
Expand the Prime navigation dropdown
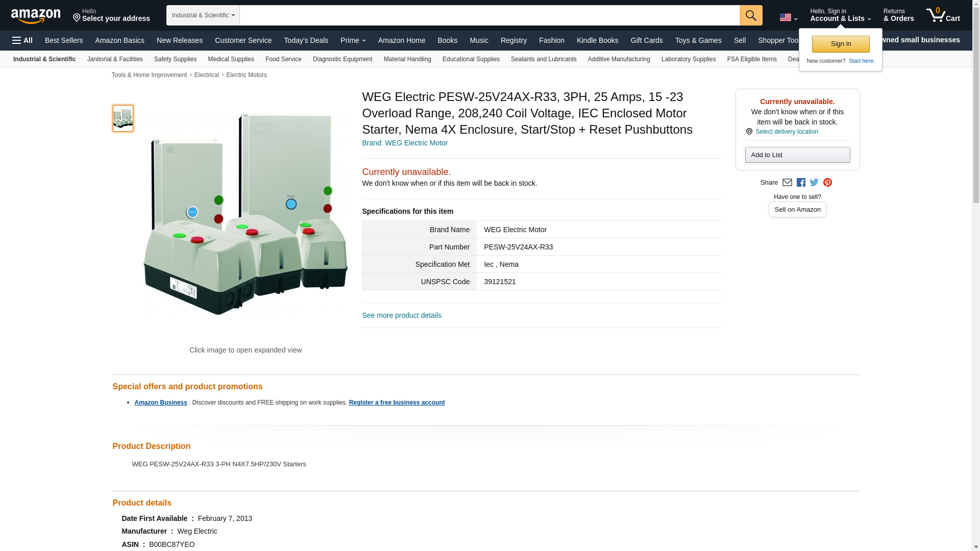(x=353, y=40)
